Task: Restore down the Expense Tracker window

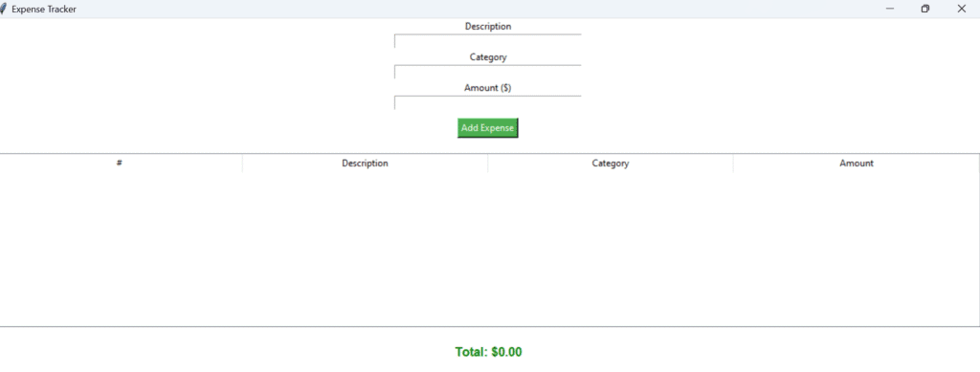Action: pyautogui.click(x=925, y=9)
